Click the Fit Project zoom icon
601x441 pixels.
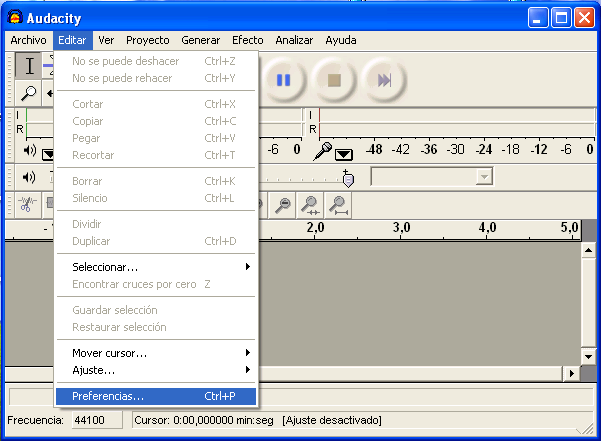tap(339, 204)
